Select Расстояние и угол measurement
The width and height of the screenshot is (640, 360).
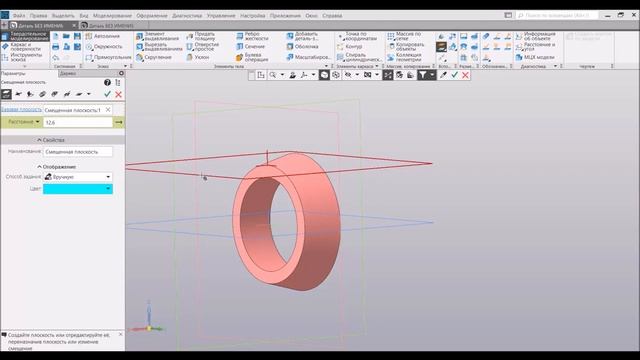click(x=535, y=47)
